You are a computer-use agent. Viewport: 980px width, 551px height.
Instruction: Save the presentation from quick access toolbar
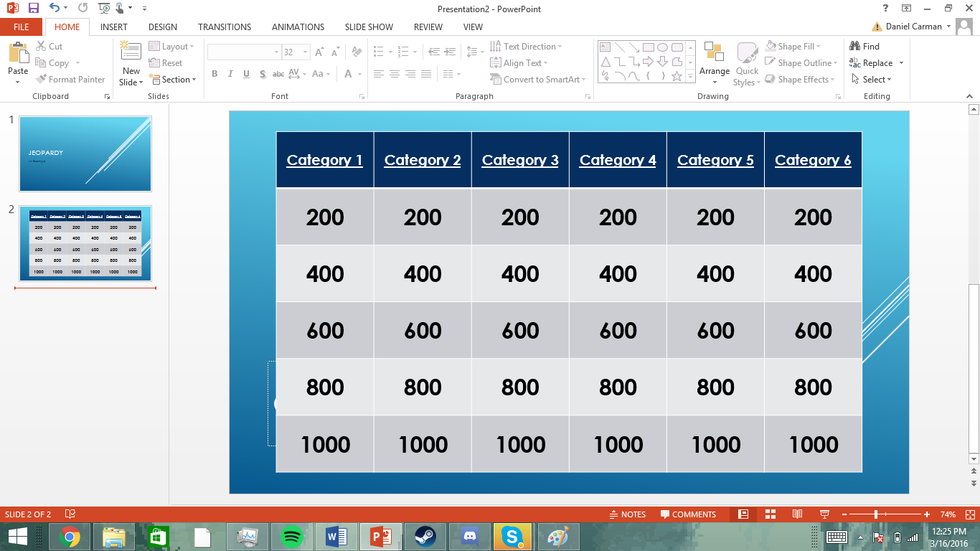click(x=33, y=9)
